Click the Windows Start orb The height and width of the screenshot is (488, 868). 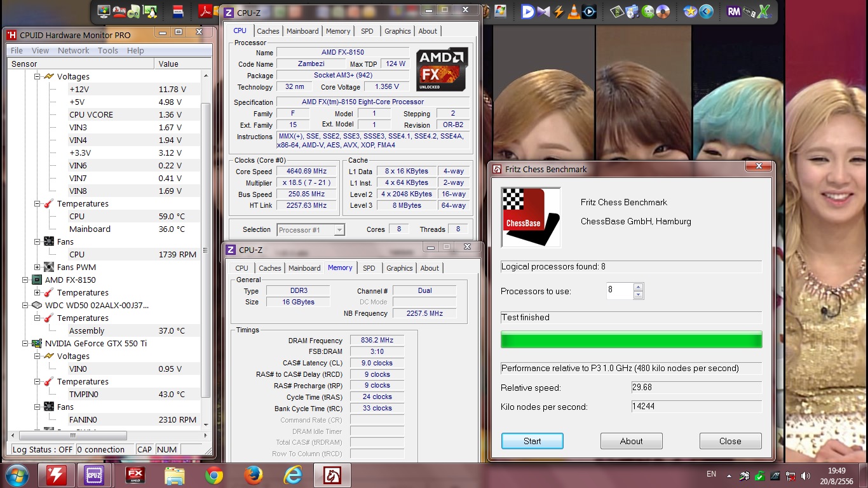[17, 475]
